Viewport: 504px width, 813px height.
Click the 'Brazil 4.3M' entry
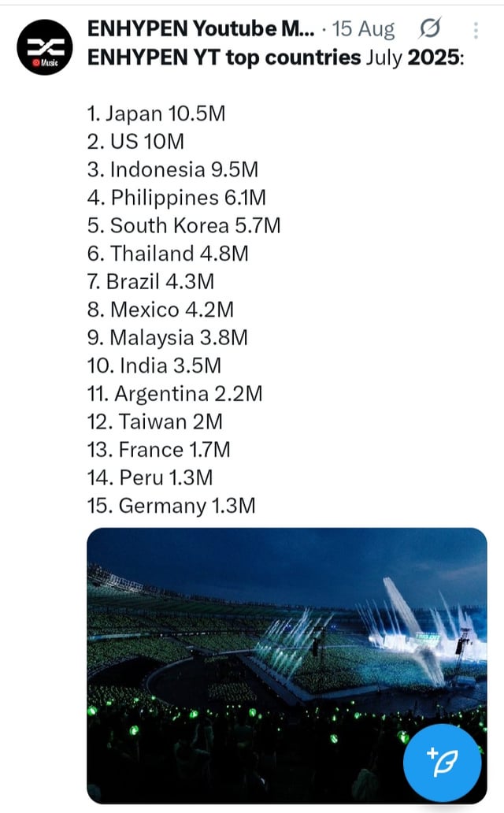[150, 281]
